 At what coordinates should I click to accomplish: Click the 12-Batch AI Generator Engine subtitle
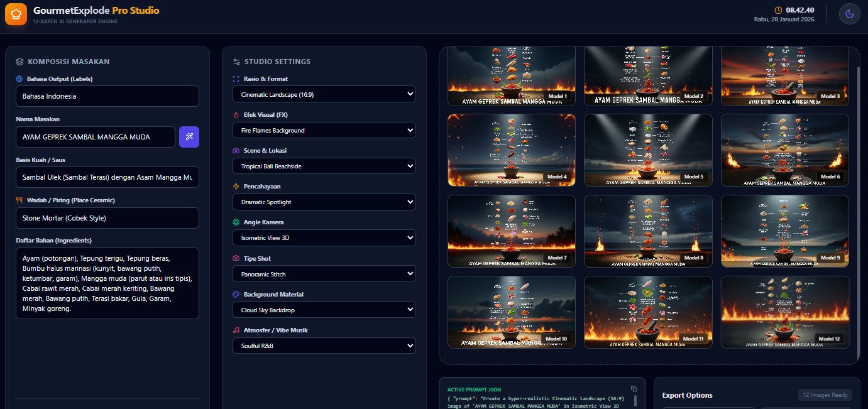75,21
